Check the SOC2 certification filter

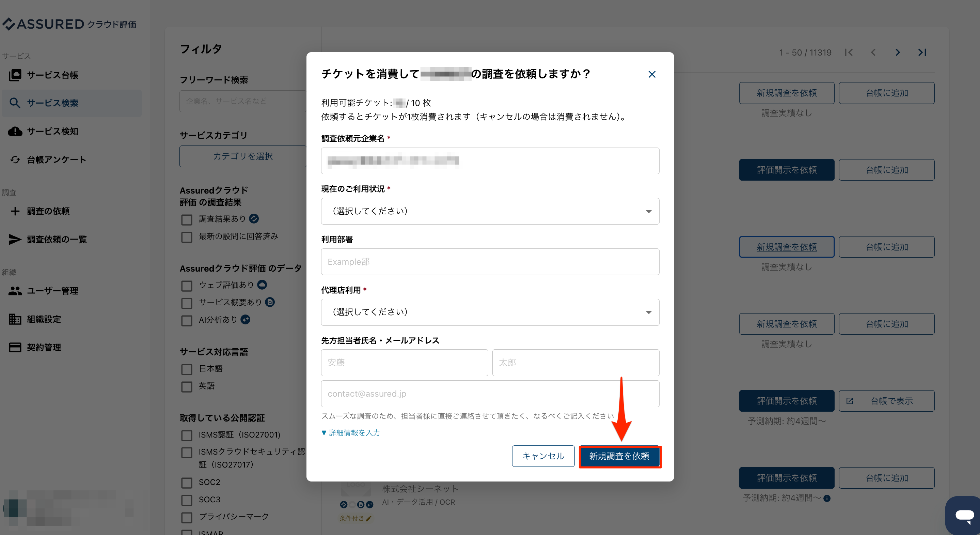point(186,483)
